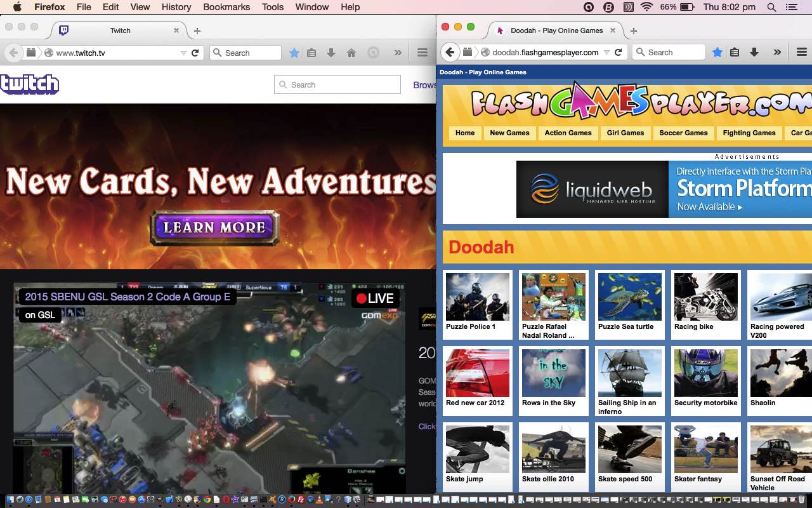This screenshot has width=812, height=508.
Task: Click the globe site-identity icon for twitch.tv
Action: click(x=48, y=53)
